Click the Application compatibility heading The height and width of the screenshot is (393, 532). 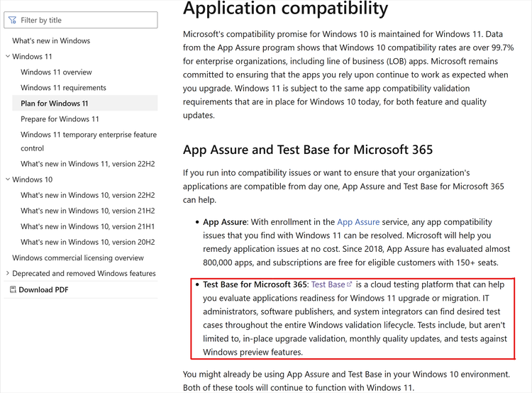(285, 8)
